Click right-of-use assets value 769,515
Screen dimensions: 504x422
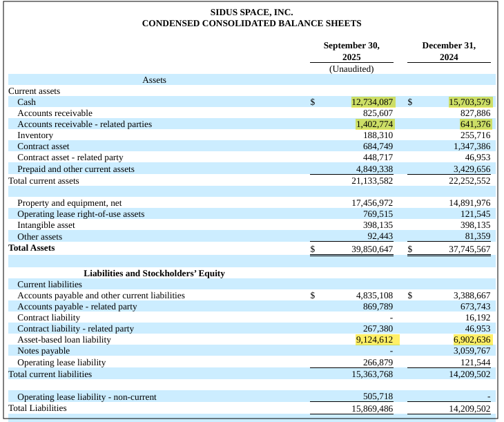coord(378,214)
